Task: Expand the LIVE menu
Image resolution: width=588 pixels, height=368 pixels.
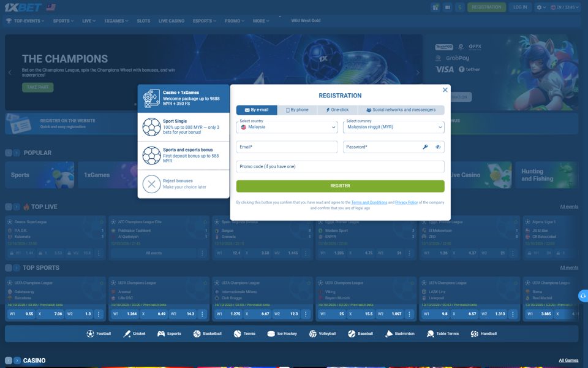Action: coord(89,21)
